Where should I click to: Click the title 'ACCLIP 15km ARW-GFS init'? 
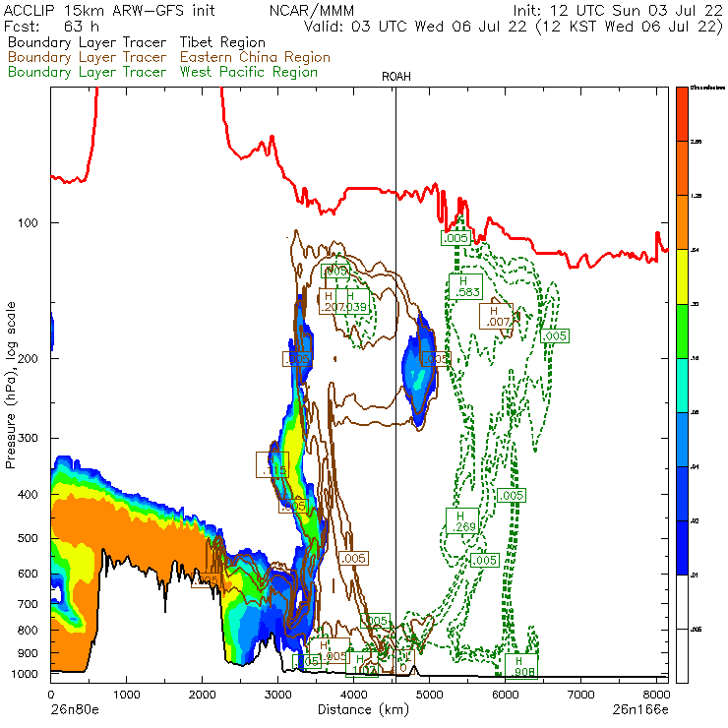tap(109, 10)
